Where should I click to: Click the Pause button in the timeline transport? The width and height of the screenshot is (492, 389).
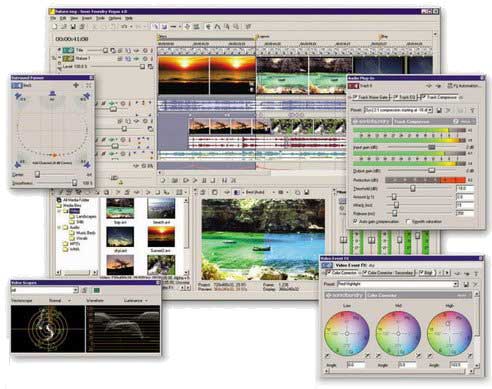[204, 180]
